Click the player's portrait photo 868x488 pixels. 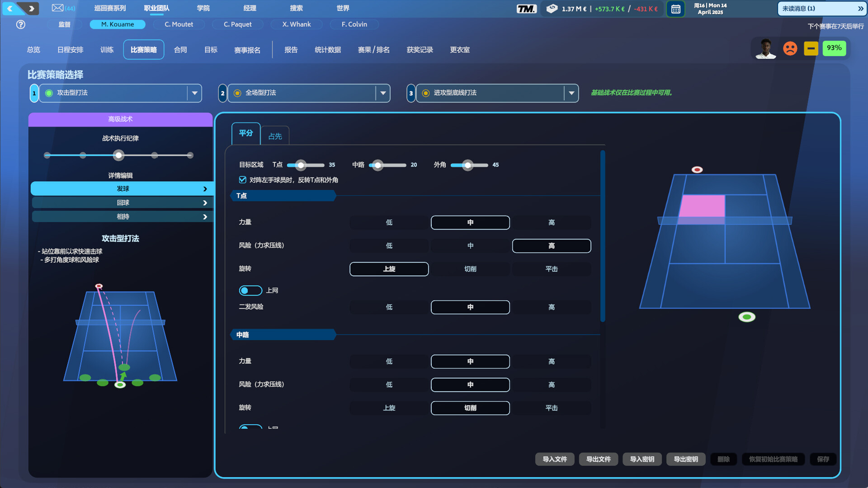(x=765, y=48)
